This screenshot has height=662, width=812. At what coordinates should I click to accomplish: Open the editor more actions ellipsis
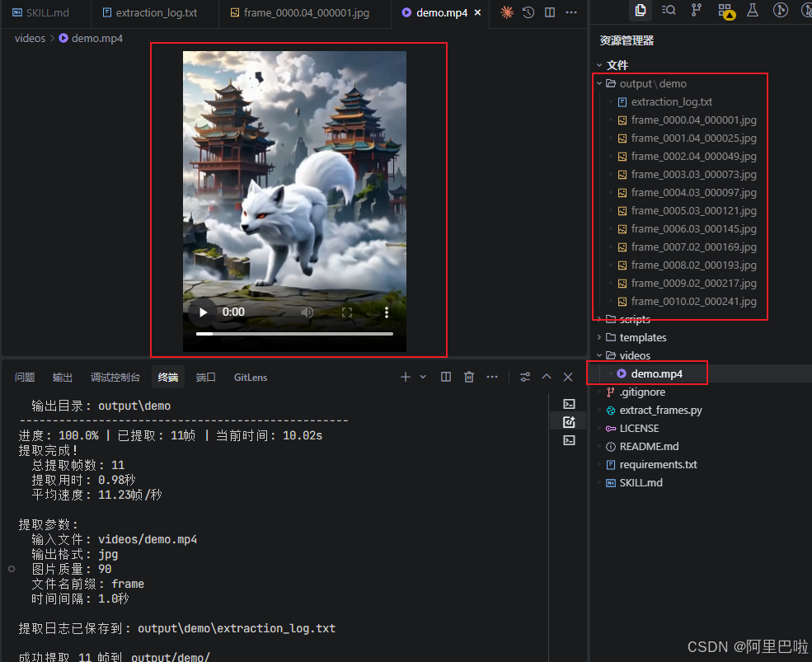(x=571, y=13)
